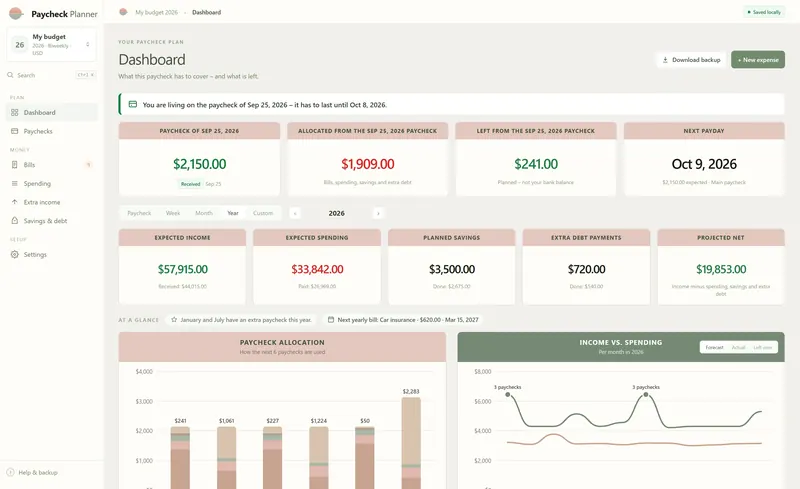
Task: Click the calendar icon by Next yearly bill
Action: [x=331, y=320]
